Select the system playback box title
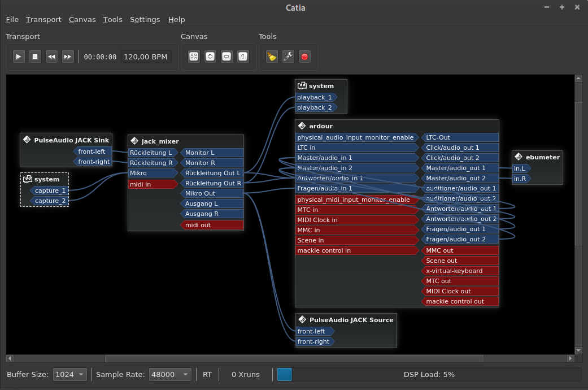The height and width of the screenshot is (390, 588). 321,85
